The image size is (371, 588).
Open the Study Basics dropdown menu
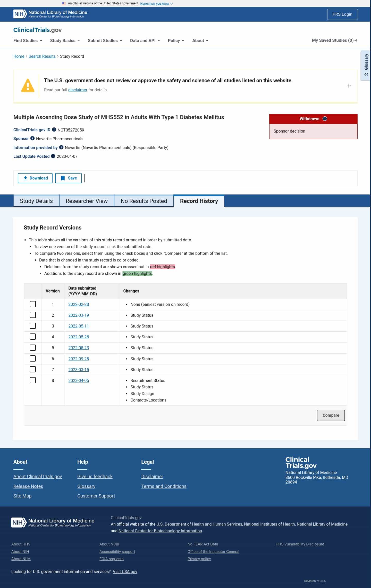click(x=65, y=40)
